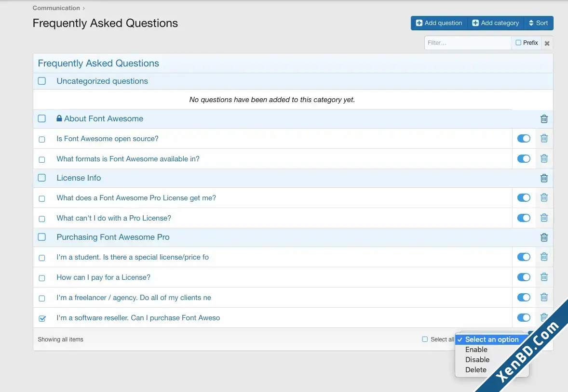Check the About Font Awesome category checkbox
This screenshot has height=392, width=568.
point(42,118)
